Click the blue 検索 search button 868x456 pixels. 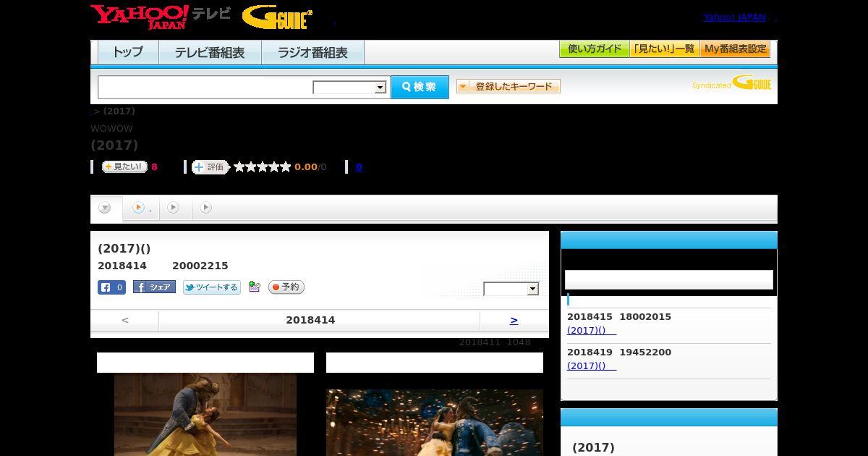click(420, 87)
